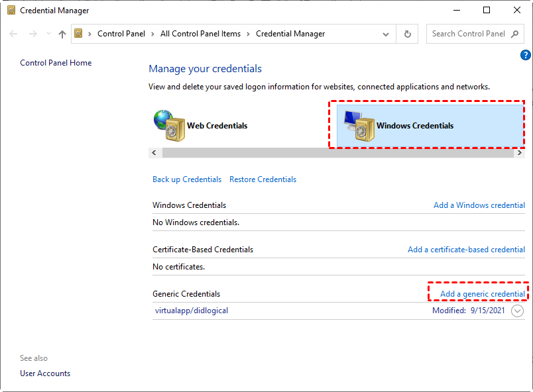This screenshot has width=533, height=392.
Task: Click the Windows Credentials vault icon
Action: (x=358, y=124)
